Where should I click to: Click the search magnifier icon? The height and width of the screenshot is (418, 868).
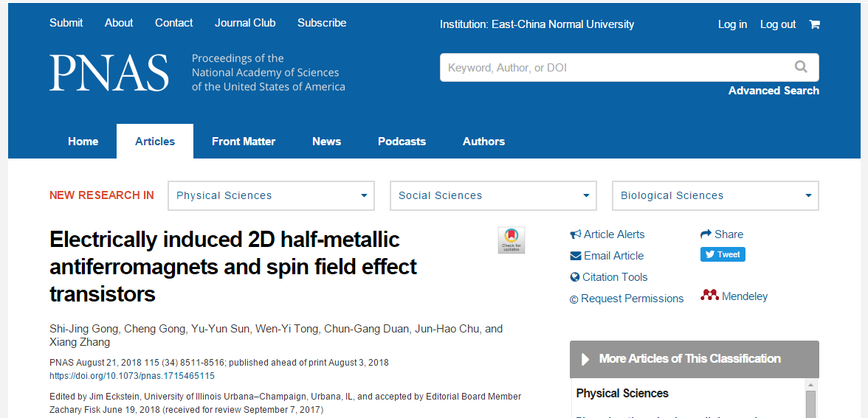pos(800,67)
